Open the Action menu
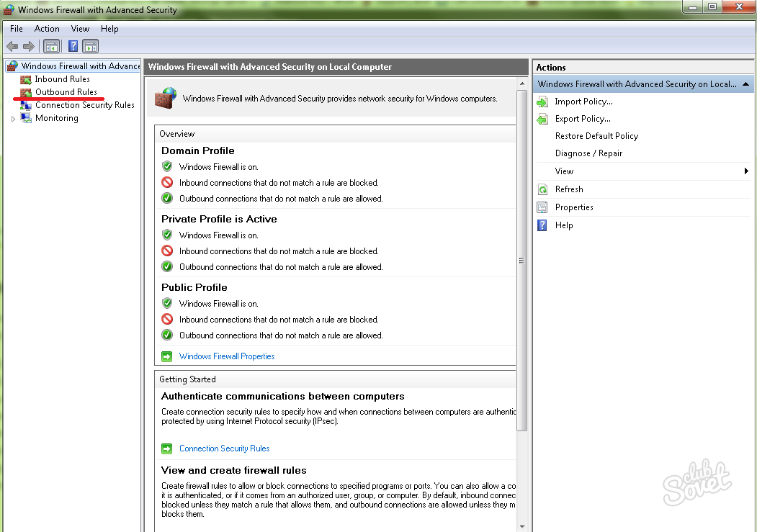757x532 pixels. point(47,29)
